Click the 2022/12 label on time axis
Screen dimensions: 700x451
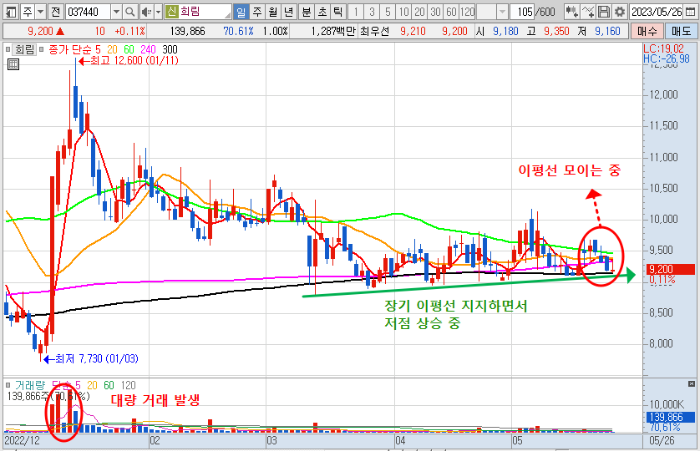21,441
